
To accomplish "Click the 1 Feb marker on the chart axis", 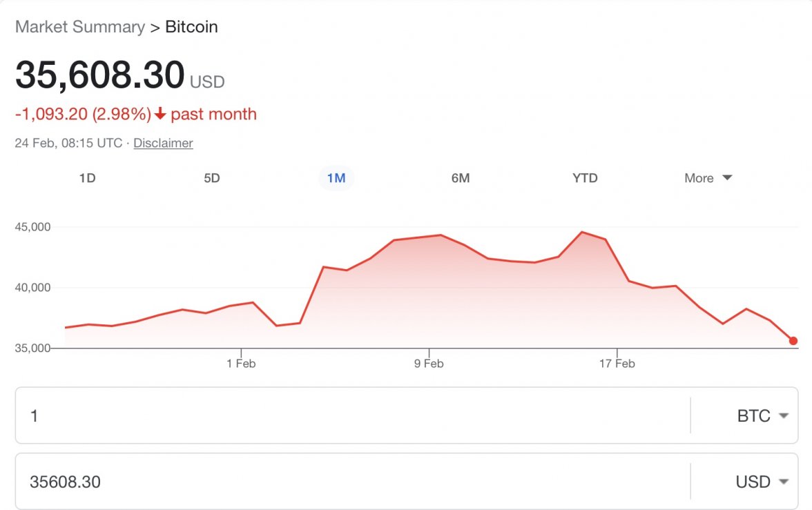I will (241, 363).
